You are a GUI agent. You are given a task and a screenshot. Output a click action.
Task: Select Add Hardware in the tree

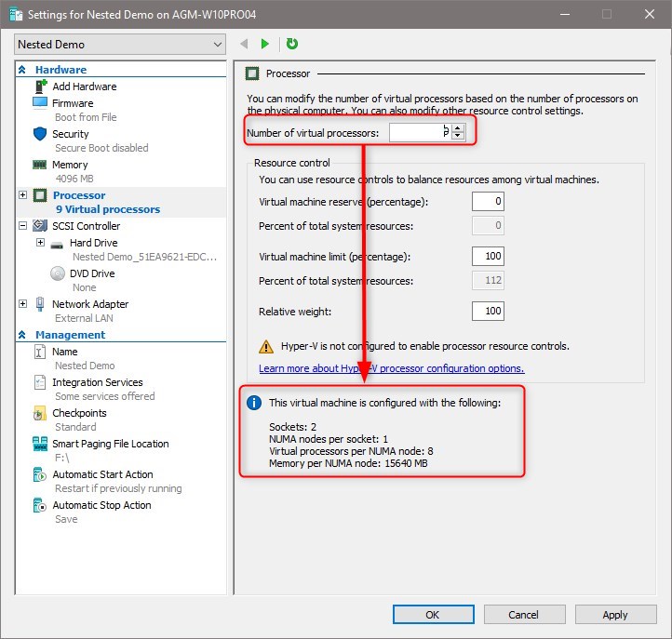point(85,87)
